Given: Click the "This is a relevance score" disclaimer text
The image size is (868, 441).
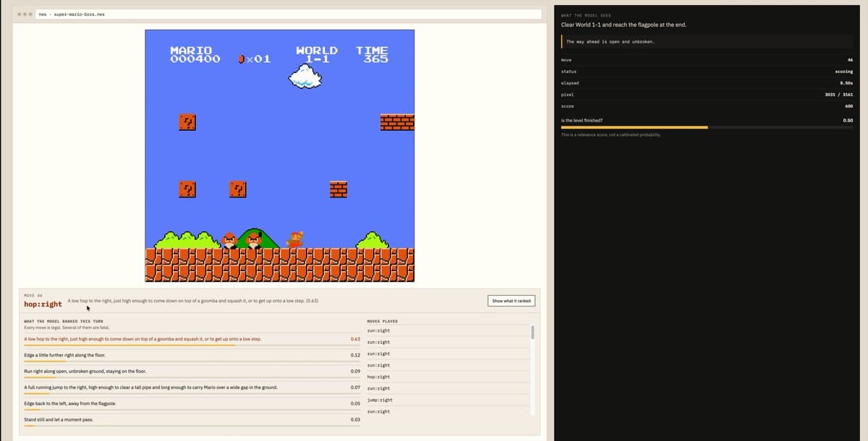Looking at the screenshot, I should (x=610, y=134).
